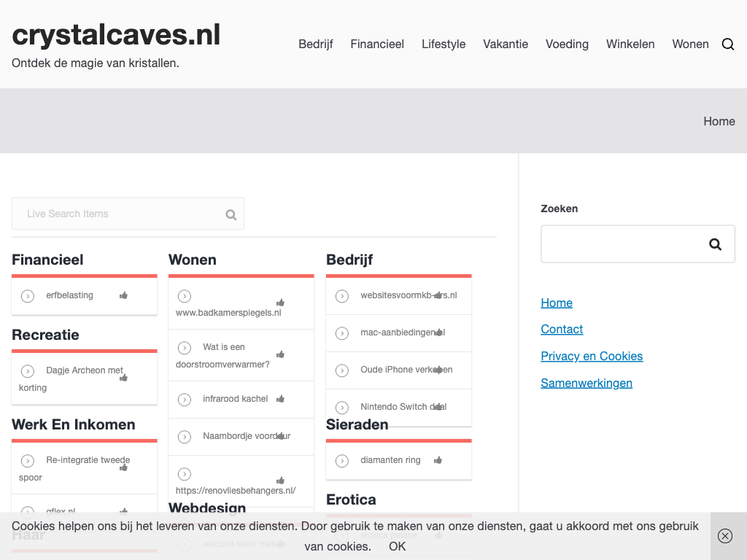
Task: Open the header search magnifier icon
Action: point(727,44)
